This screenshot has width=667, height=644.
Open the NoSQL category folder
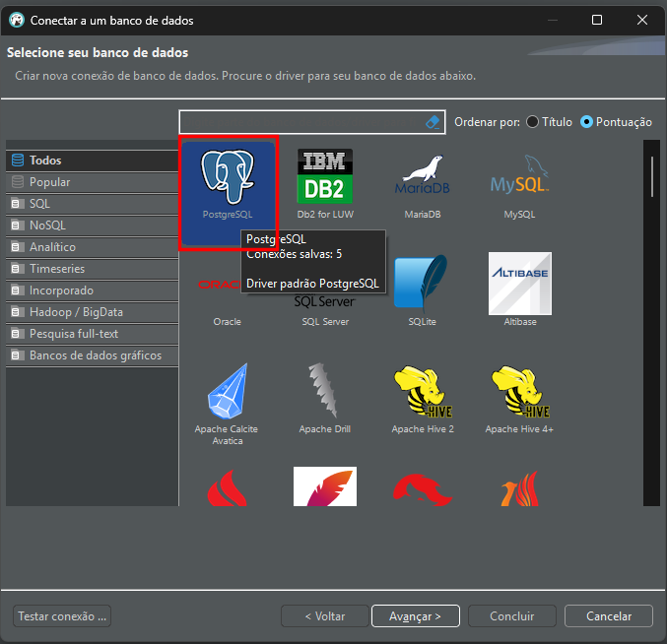45,225
